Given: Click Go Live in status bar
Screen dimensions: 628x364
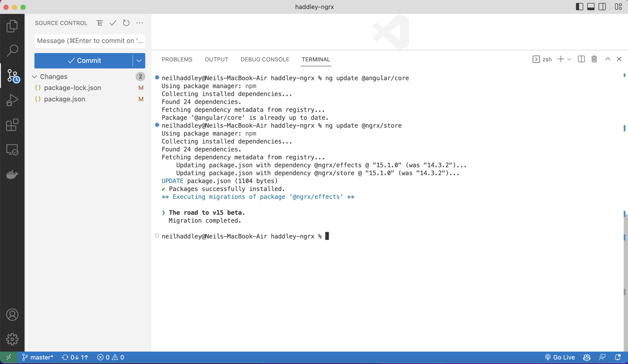Looking at the screenshot, I should tap(560, 357).
